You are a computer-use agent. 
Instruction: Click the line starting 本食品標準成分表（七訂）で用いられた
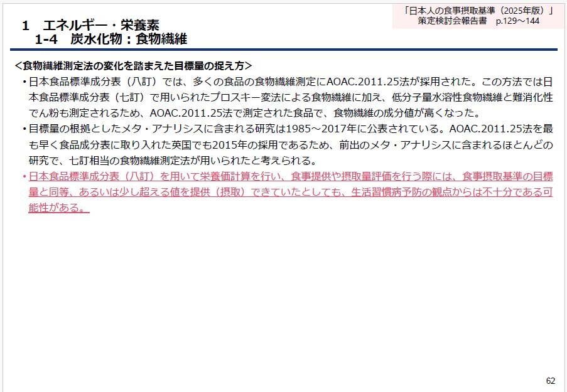pyautogui.click(x=290, y=97)
